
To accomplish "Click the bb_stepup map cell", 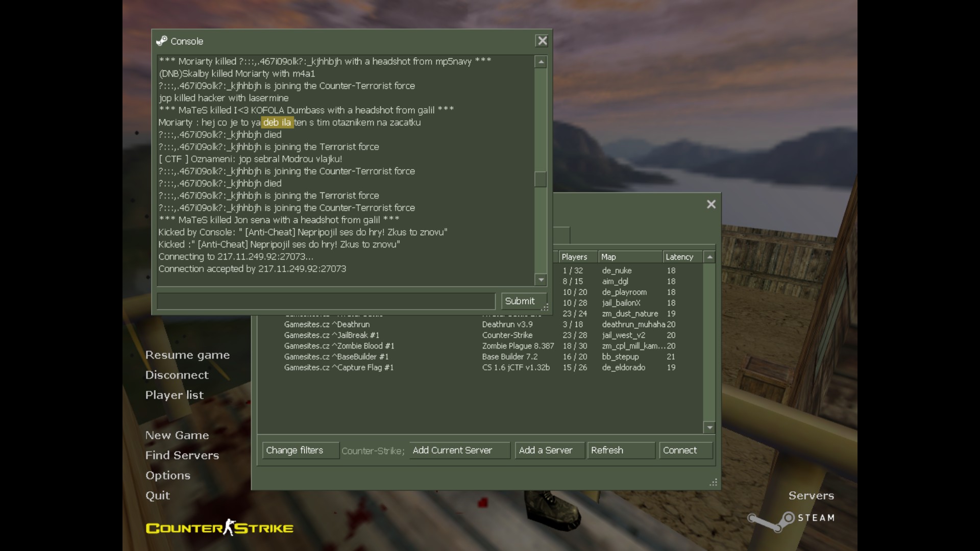I will (x=620, y=357).
